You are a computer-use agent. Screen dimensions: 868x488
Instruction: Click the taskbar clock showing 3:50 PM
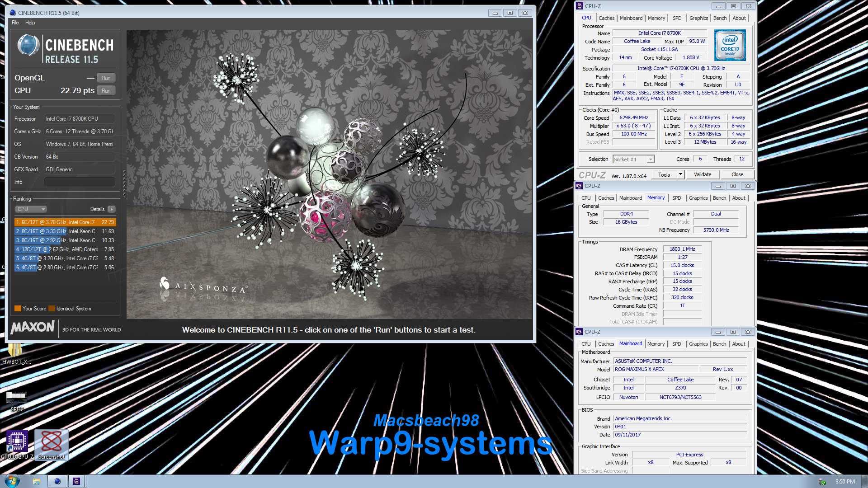845,482
